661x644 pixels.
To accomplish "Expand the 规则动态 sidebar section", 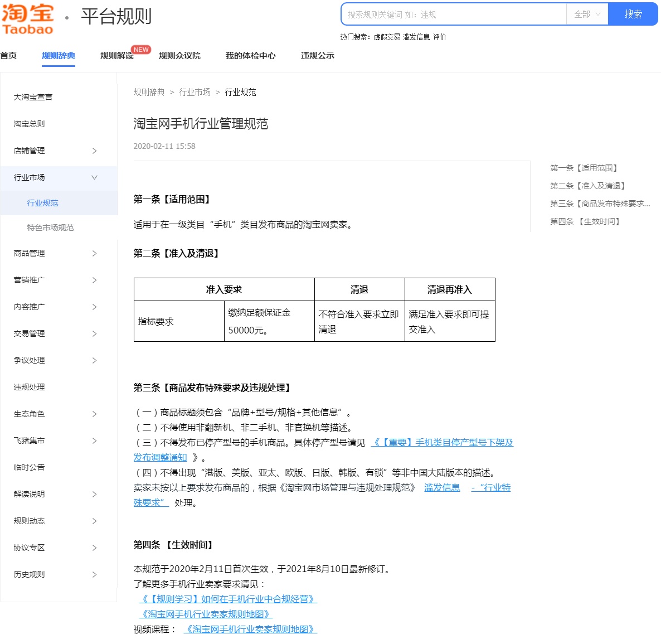I will click(59, 521).
